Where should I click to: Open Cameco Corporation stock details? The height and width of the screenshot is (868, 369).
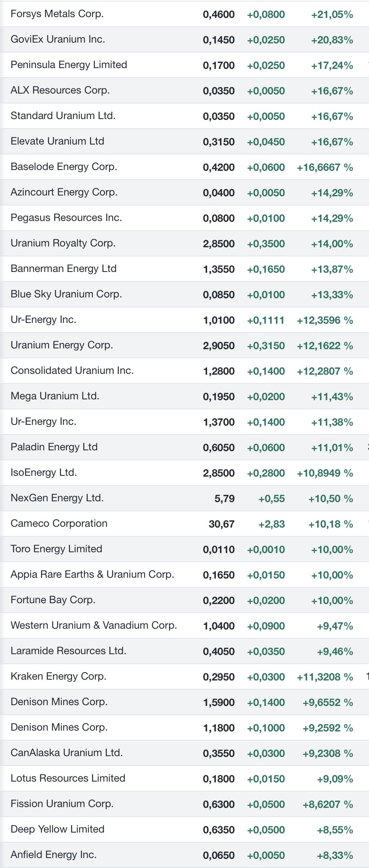click(59, 524)
